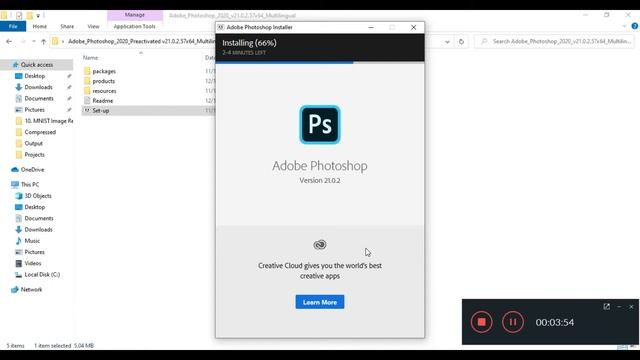The width and height of the screenshot is (640, 360).
Task: Switch to the Home ribbon tab
Action: tap(40, 26)
